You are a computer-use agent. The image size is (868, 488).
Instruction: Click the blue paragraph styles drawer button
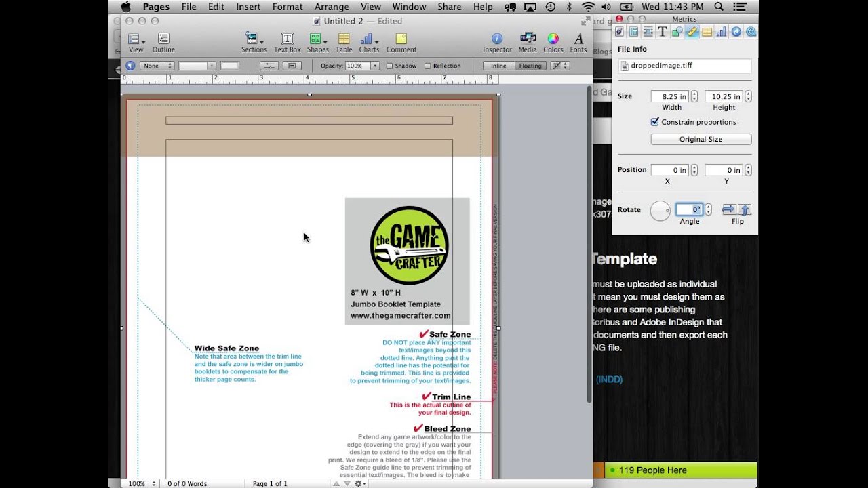tap(130, 66)
